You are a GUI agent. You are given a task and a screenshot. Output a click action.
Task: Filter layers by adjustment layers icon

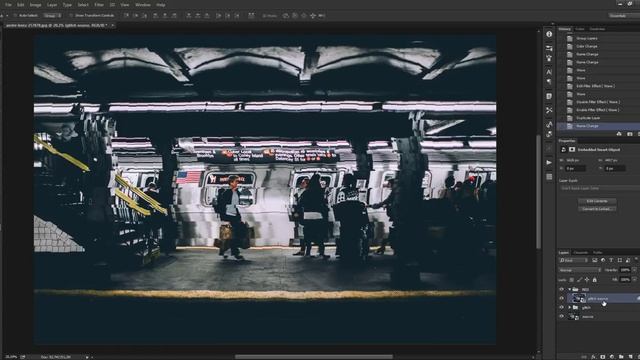point(603,260)
